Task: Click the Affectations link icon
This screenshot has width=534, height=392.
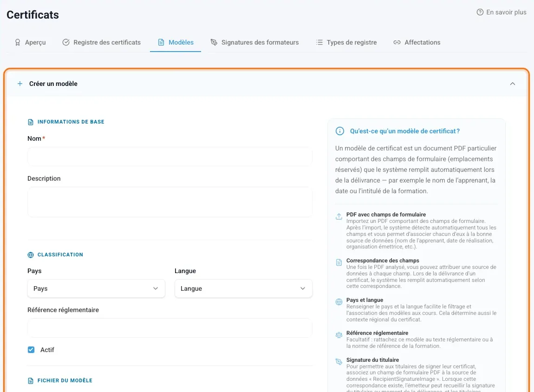Action: 397,42
